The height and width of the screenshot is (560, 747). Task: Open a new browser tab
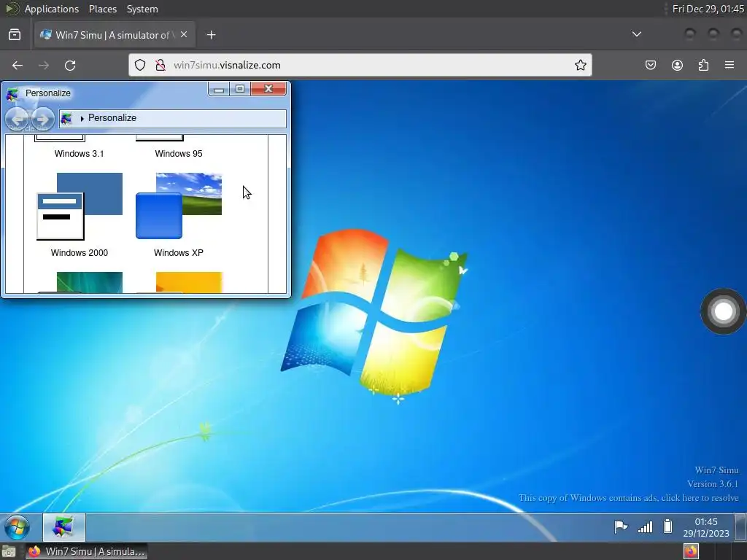point(212,35)
